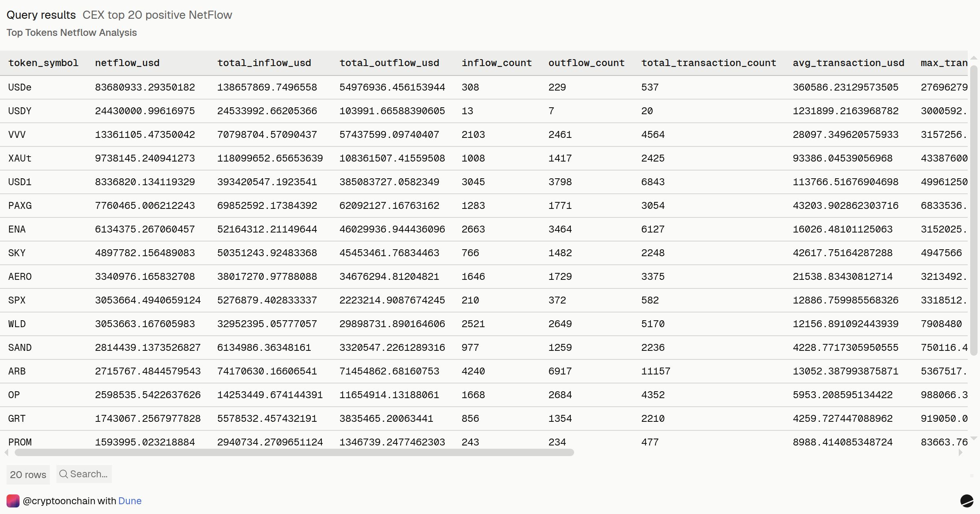The width and height of the screenshot is (980, 514).
Task: Select the OP token cell
Action: pos(14,395)
